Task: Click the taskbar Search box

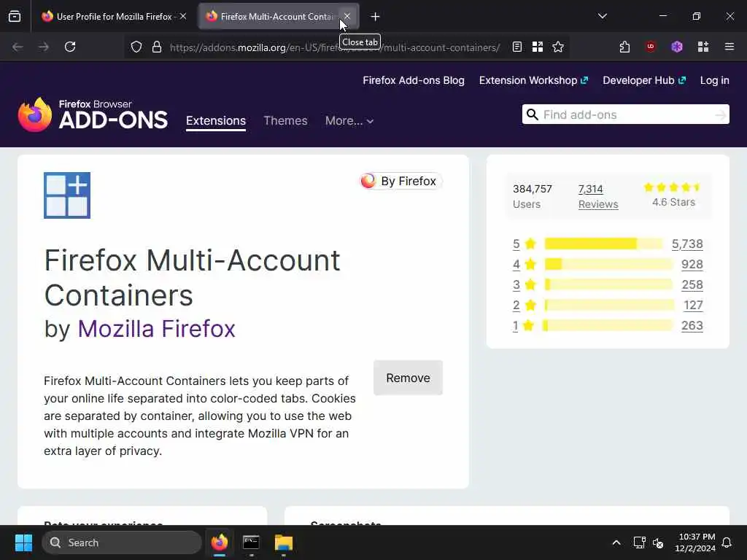Action: 122,542
